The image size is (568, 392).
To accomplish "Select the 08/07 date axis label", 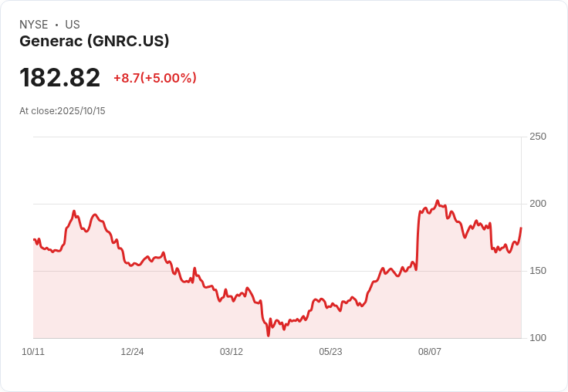I will (x=430, y=352).
